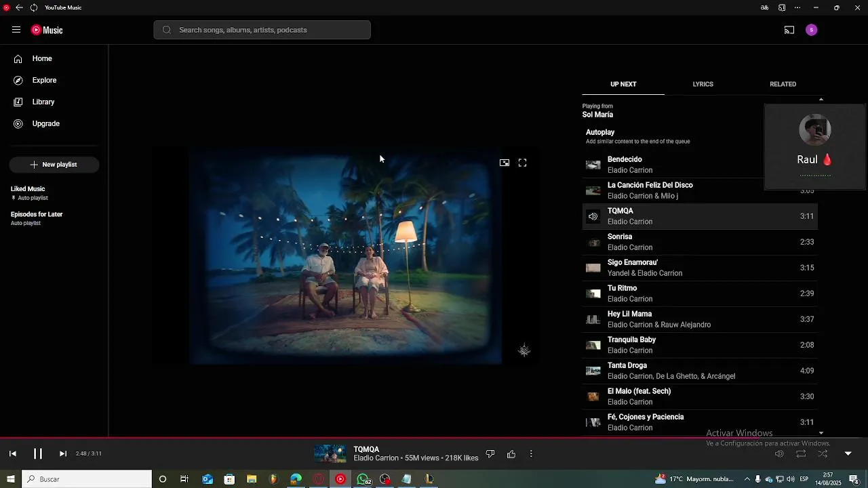
Task: Open the title bar three-dots app menu
Action: click(797, 7)
